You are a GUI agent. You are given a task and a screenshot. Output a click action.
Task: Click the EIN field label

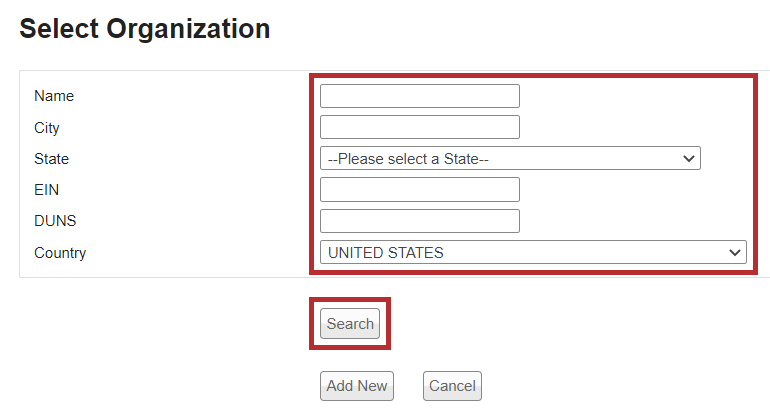[47, 189]
